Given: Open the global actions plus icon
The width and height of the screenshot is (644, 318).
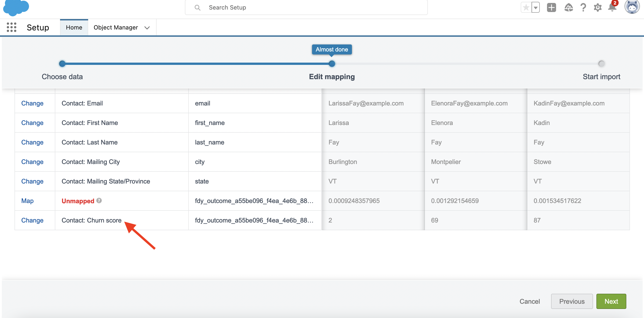Looking at the screenshot, I should click(x=551, y=7).
